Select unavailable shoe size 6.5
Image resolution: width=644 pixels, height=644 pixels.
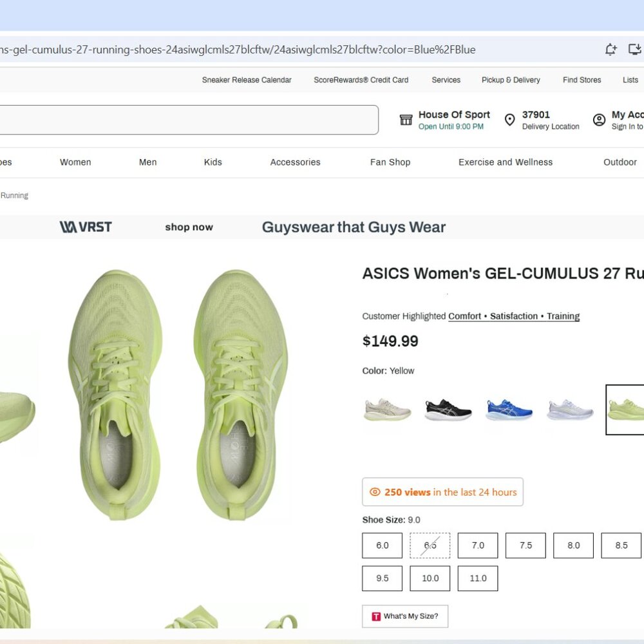[430, 545]
